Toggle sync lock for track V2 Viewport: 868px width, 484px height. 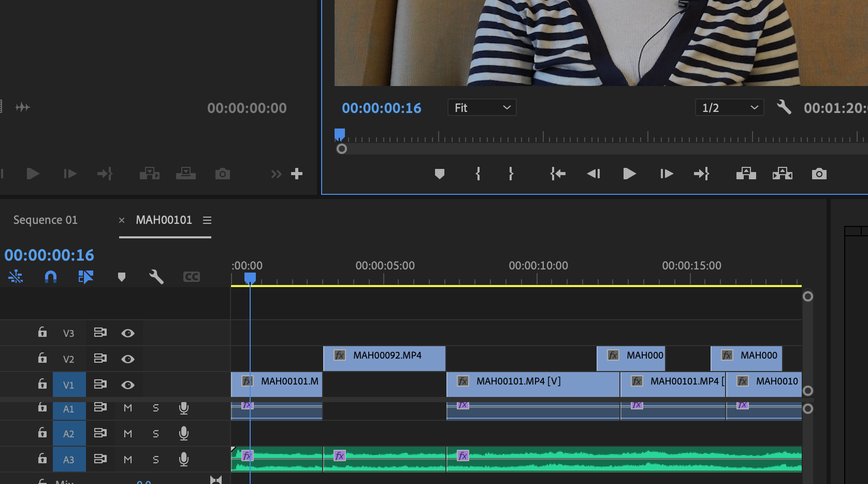(100, 358)
